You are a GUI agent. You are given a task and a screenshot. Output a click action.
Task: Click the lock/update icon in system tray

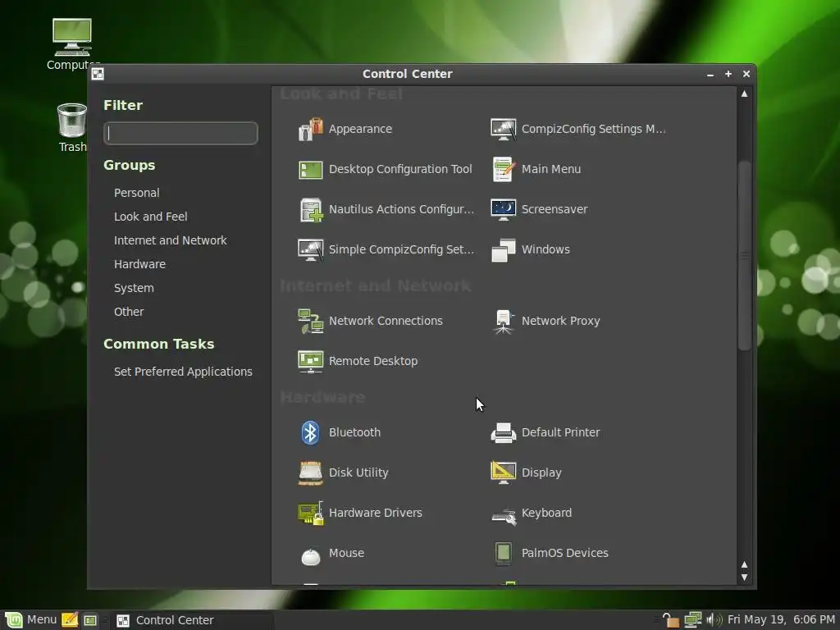click(x=670, y=620)
